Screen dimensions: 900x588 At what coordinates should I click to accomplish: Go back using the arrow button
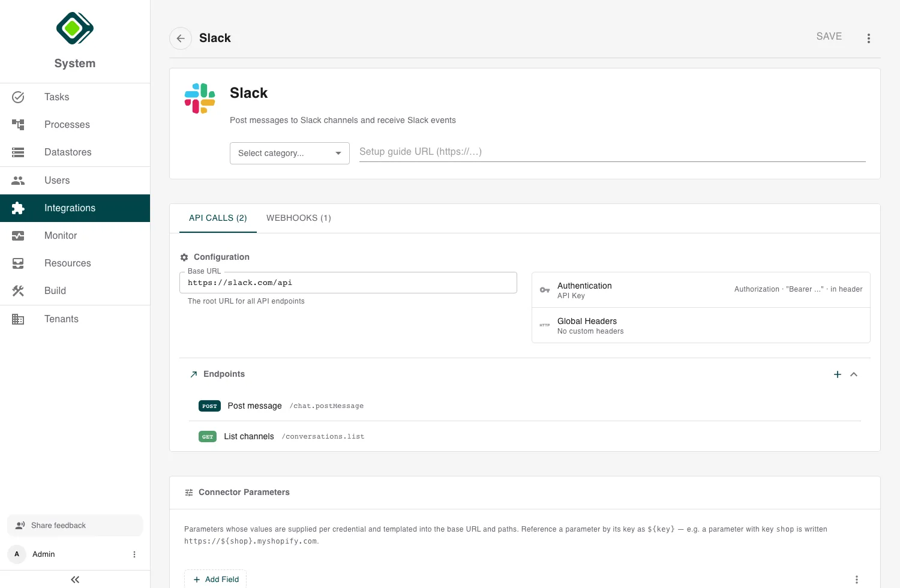coord(181,38)
